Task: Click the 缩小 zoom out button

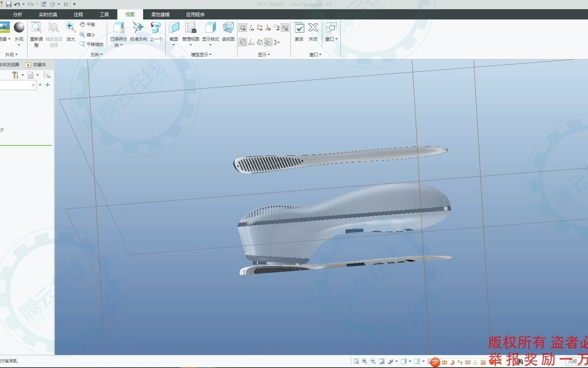Action: coord(87,35)
